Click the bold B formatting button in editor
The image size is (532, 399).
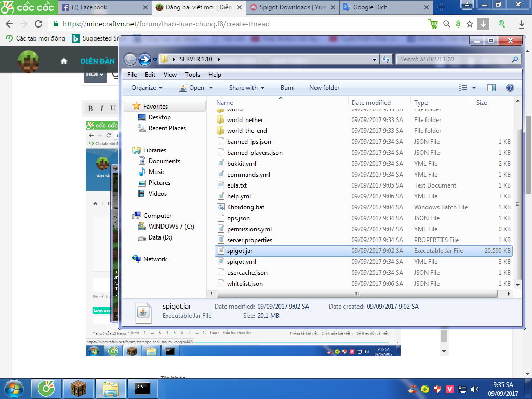pos(90,109)
